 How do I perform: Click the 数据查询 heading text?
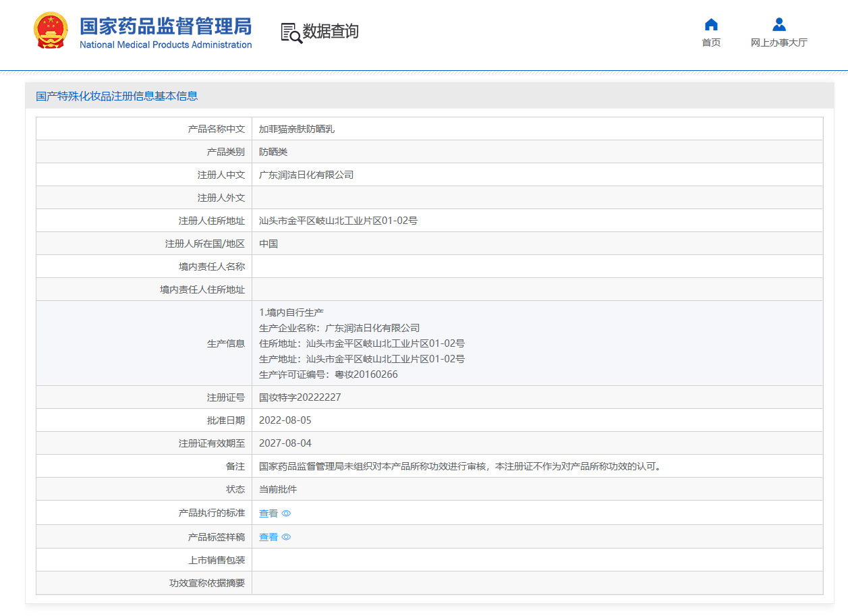tap(331, 32)
